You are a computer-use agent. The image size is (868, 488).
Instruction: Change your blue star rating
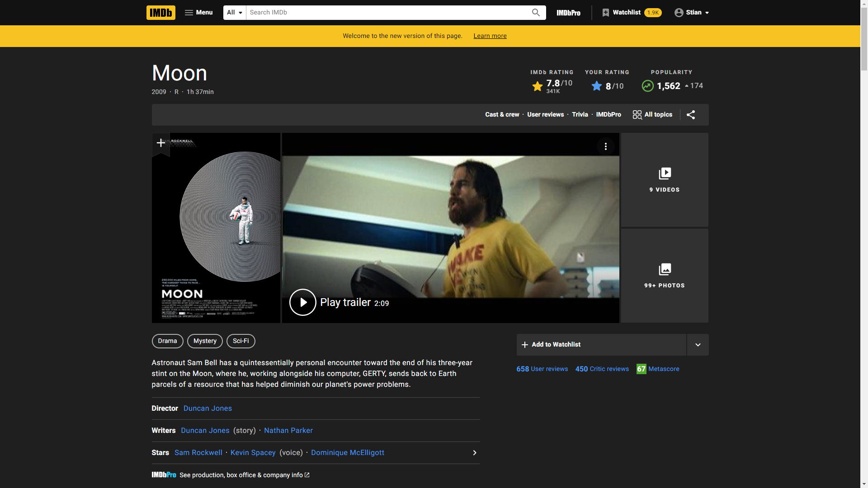(597, 86)
